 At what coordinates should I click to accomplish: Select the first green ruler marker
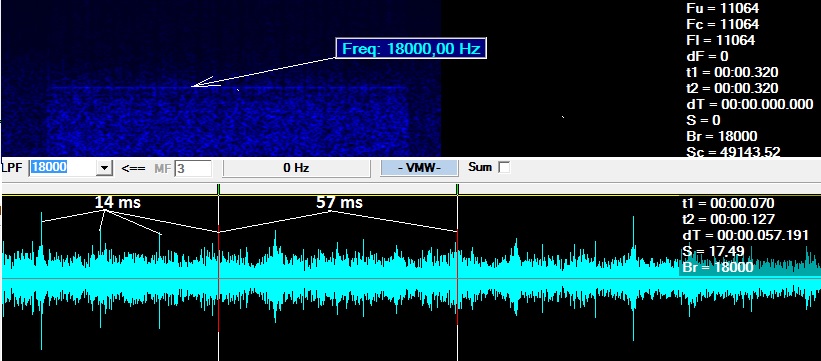click(x=218, y=189)
